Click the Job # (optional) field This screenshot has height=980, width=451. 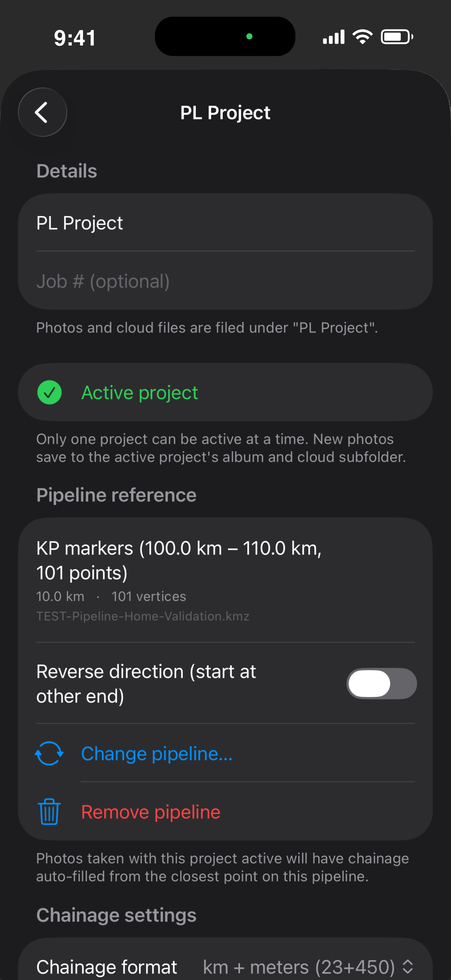pos(225,281)
